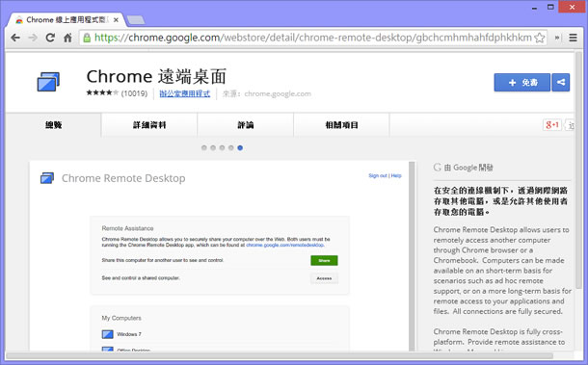Click the green padlock in the address bar
588x365 pixels.
pyautogui.click(x=87, y=38)
